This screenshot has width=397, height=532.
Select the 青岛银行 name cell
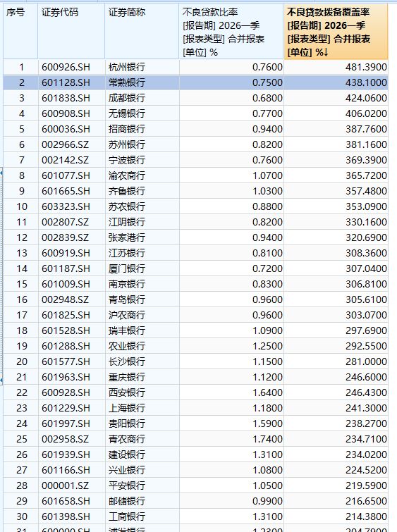pos(127,299)
